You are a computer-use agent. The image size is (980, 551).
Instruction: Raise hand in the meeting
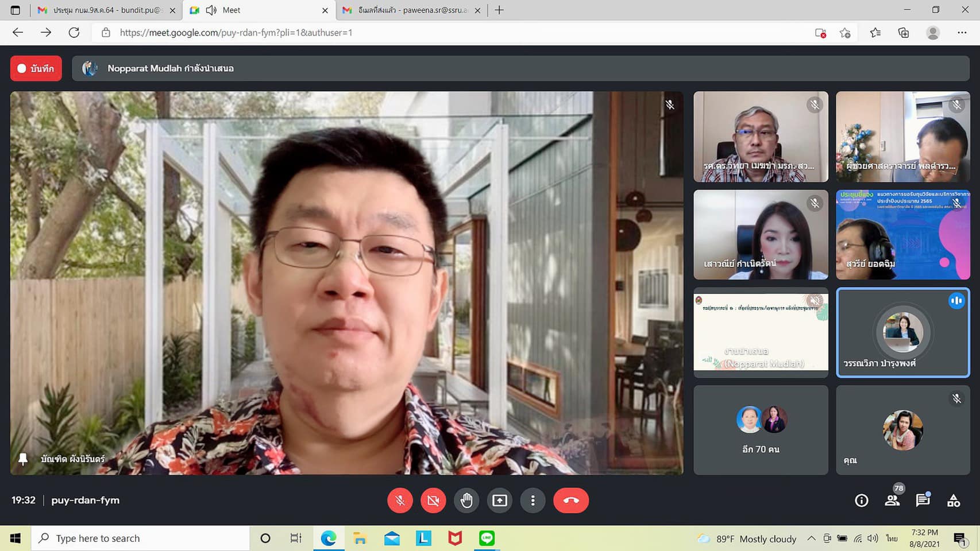click(x=466, y=500)
